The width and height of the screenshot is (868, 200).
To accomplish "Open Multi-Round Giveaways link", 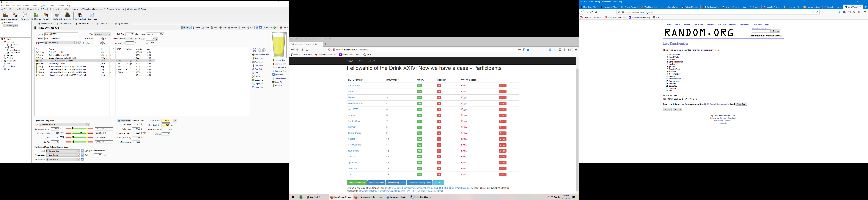I will (715, 104).
